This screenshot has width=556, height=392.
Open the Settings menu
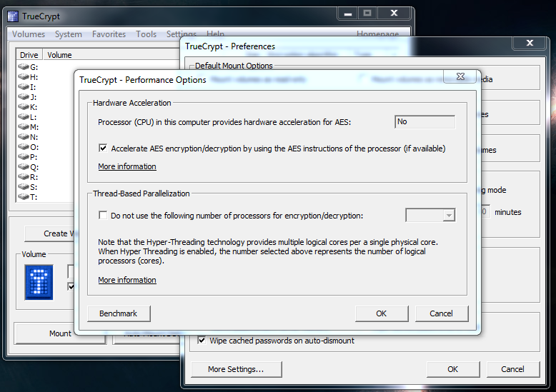coord(182,34)
